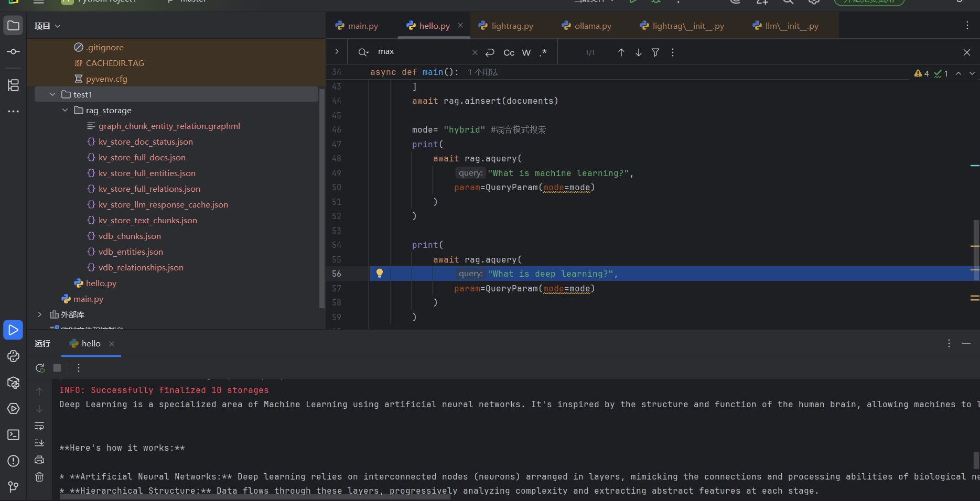Go to next search occurrence

(x=638, y=52)
